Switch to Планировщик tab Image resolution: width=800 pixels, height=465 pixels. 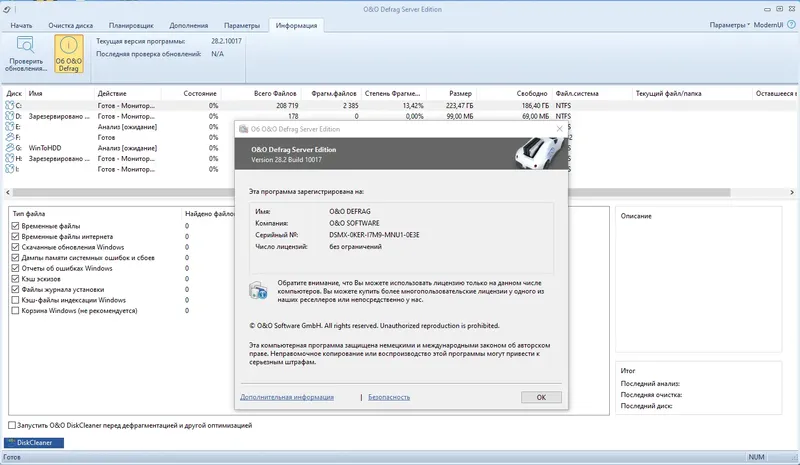click(x=131, y=26)
